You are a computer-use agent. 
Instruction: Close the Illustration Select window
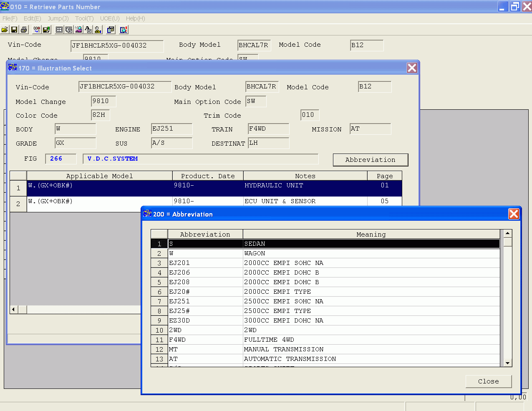click(x=412, y=68)
